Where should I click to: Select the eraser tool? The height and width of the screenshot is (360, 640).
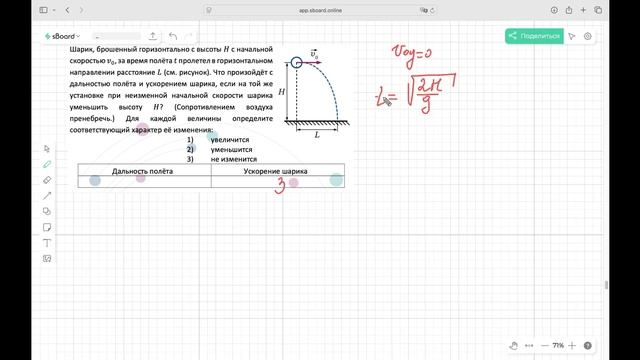47,180
